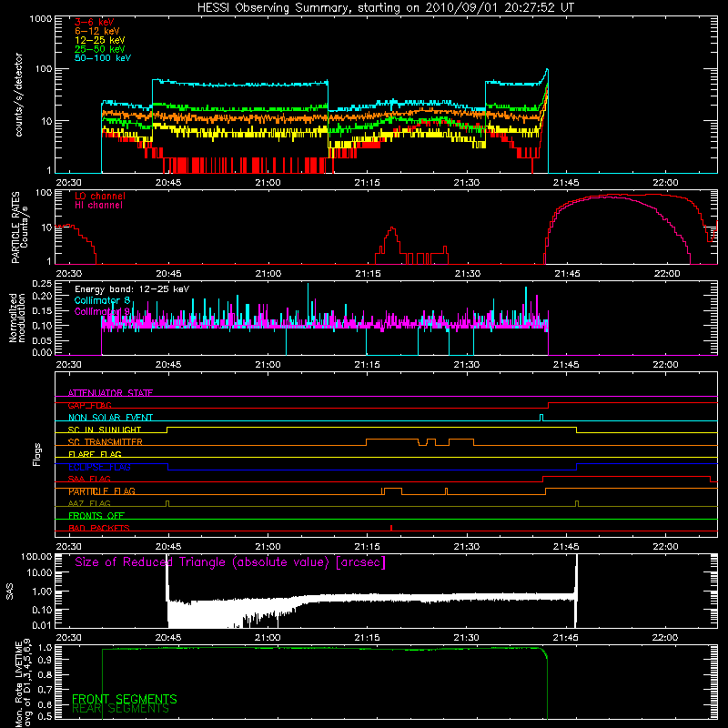Click the SAA_FLAG label

pos(89,479)
